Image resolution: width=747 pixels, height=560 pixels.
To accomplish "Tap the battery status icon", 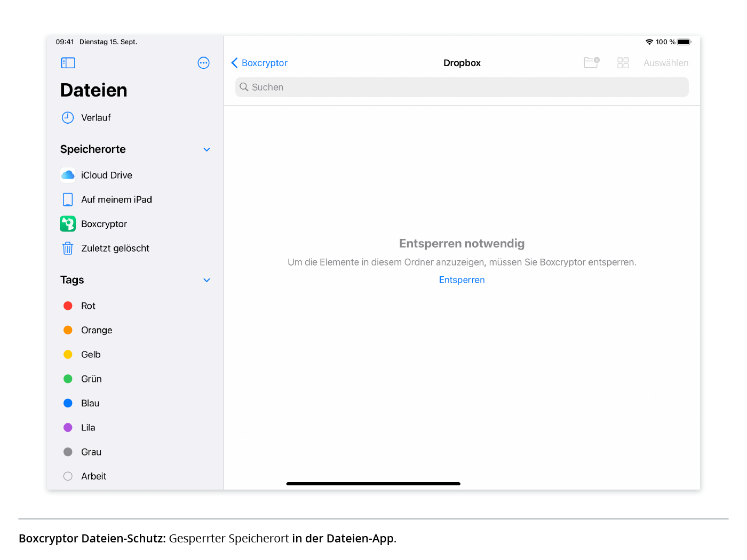I will click(684, 42).
